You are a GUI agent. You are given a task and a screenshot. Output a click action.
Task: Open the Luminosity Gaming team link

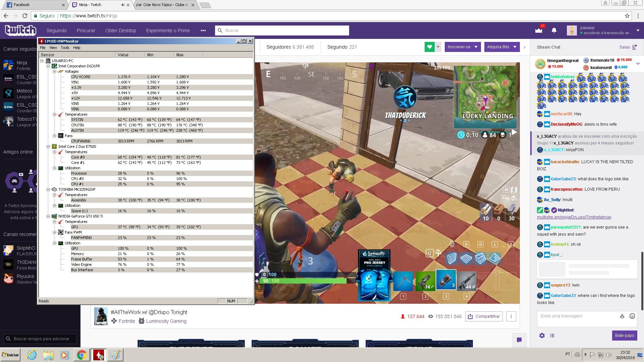(x=166, y=321)
